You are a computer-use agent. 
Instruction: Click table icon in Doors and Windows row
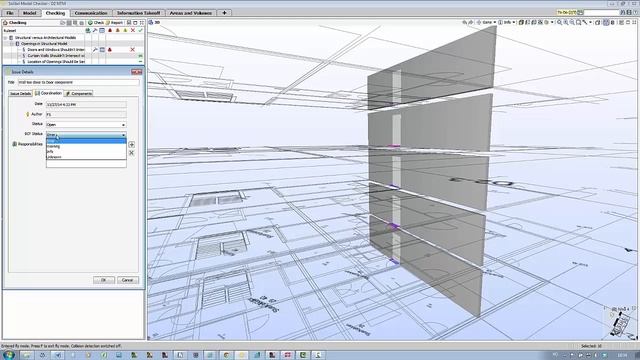pyautogui.click(x=102, y=49)
